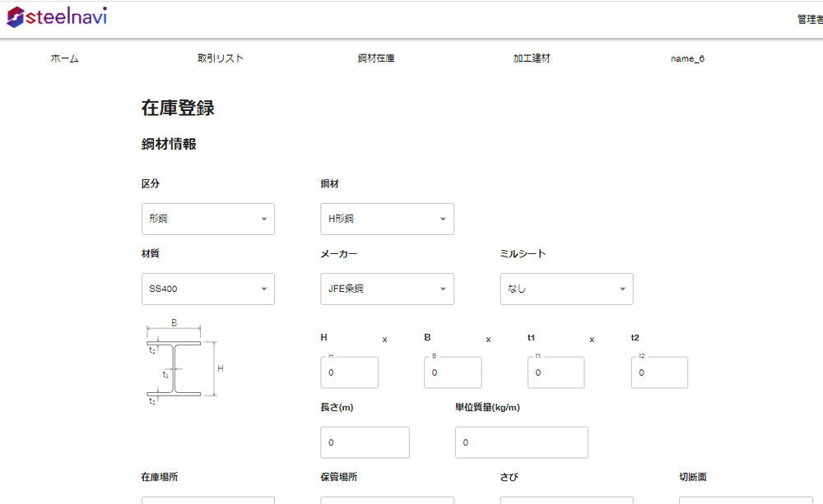
Task: Click the t2 thickness input field
Action: (x=660, y=372)
